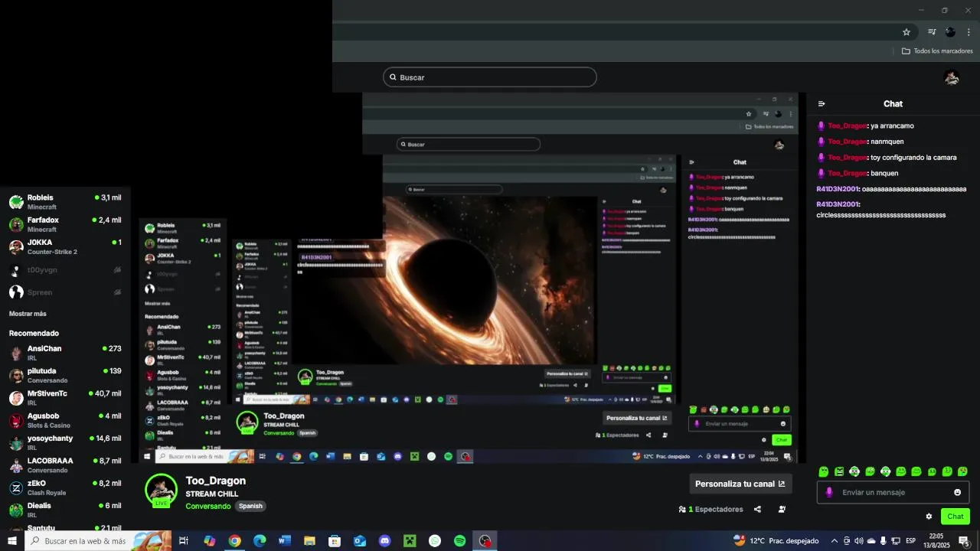Screen dimensions: 980x551
Task: Open zEkO channel avatar
Action: [16, 488]
